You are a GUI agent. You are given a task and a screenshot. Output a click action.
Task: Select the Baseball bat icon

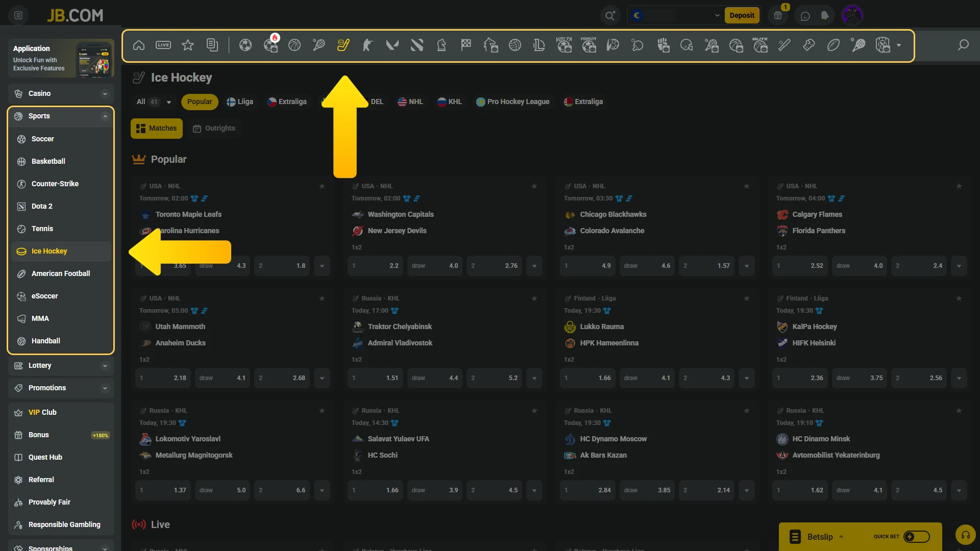click(785, 45)
